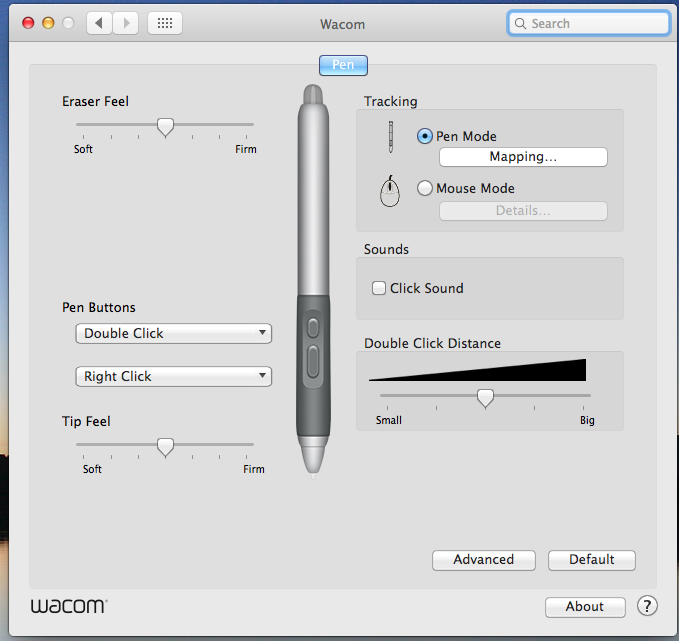
Task: Click the magnifier icon in search field
Action: pyautogui.click(x=521, y=23)
